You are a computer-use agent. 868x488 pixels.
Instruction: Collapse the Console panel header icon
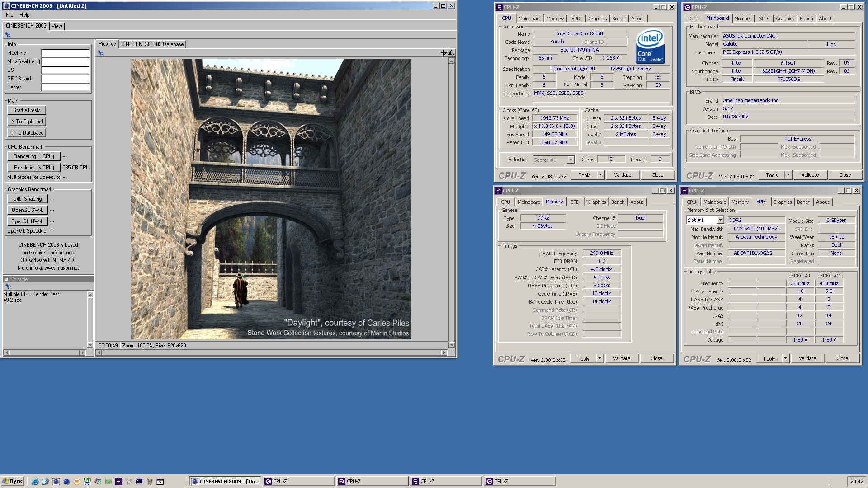[x=6, y=279]
